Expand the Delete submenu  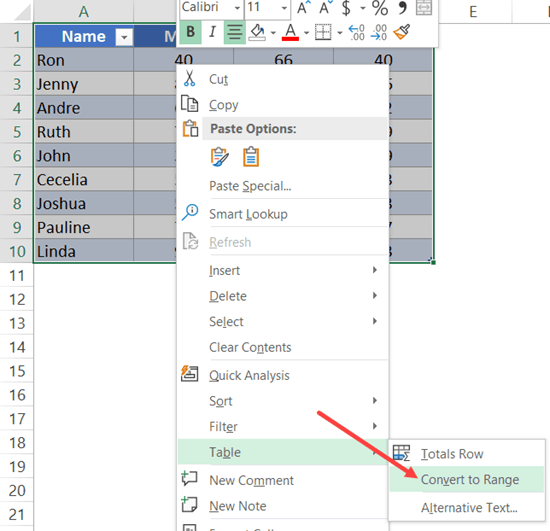click(x=283, y=296)
